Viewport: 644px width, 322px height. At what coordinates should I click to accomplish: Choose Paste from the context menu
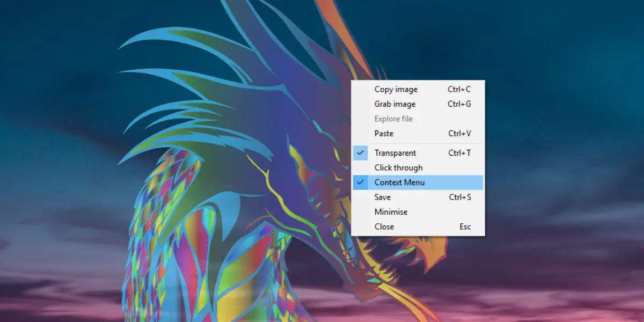pyautogui.click(x=418, y=134)
